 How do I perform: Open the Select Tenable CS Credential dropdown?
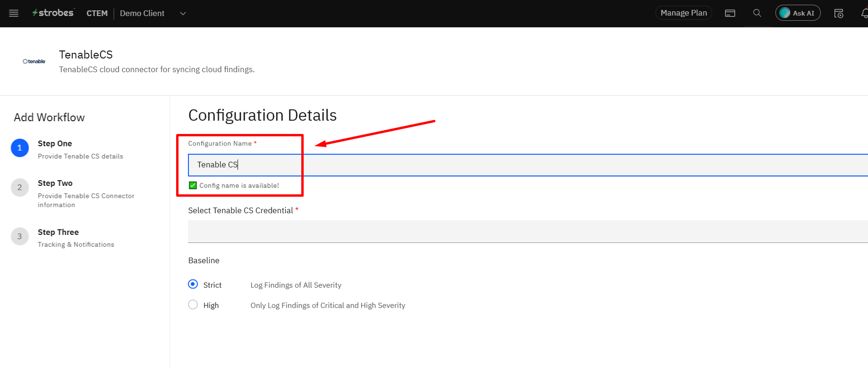(528, 232)
